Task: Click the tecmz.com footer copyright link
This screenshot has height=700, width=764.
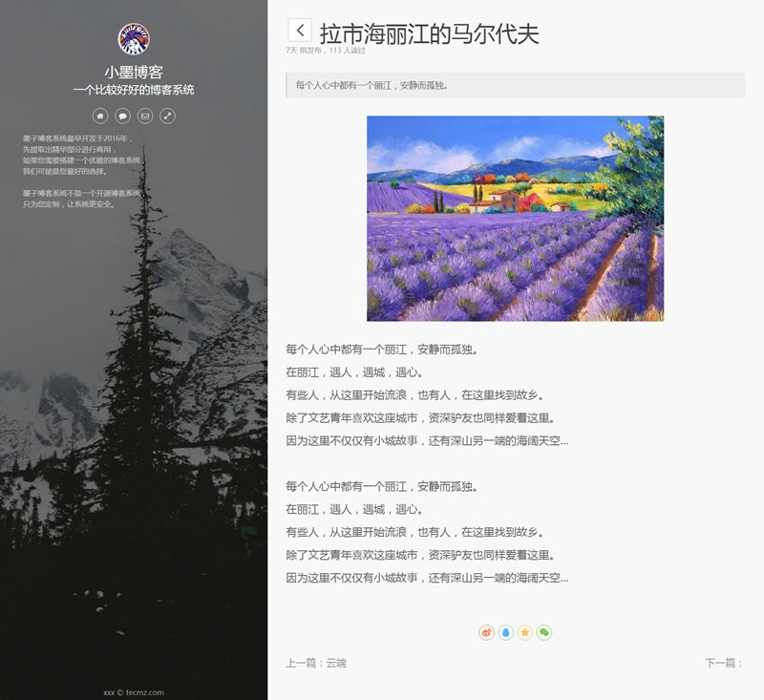Action: click(x=134, y=692)
